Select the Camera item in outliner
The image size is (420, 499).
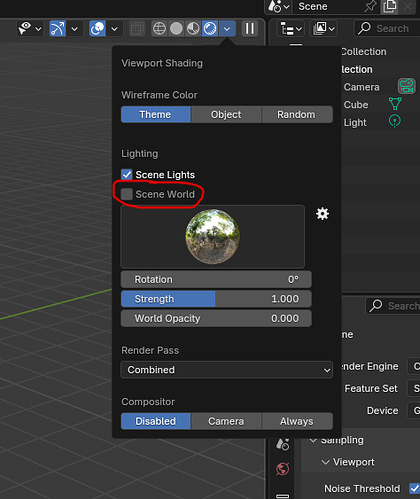click(x=361, y=87)
